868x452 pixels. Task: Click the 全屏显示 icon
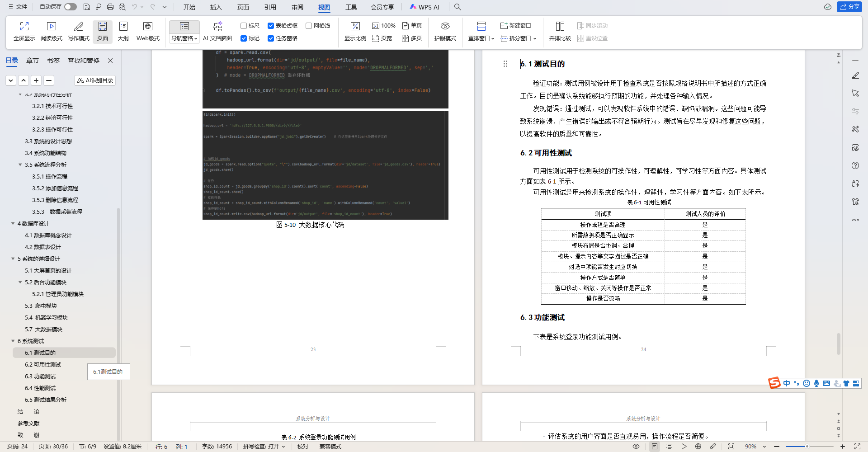(24, 31)
